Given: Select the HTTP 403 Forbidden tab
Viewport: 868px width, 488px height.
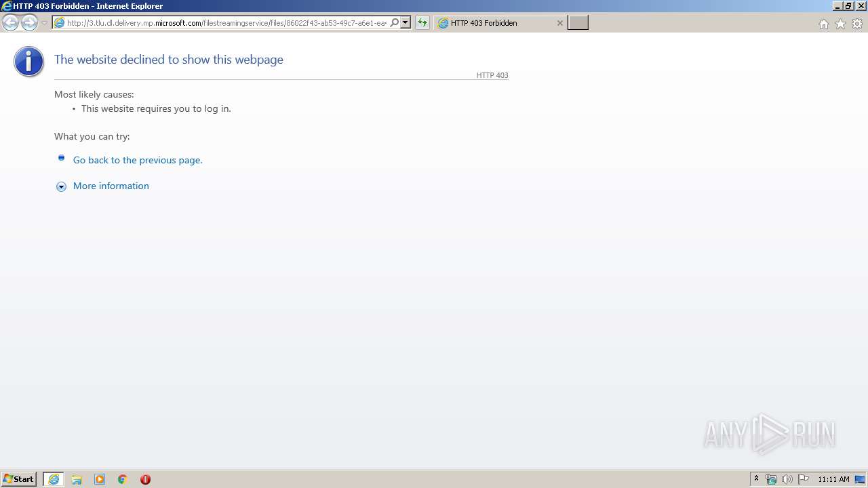Looking at the screenshot, I should pos(500,23).
